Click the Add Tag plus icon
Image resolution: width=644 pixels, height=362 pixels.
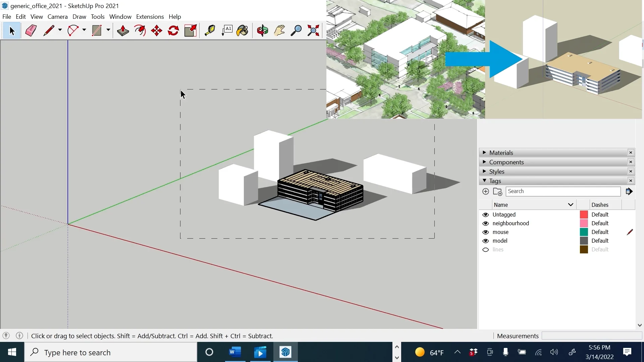tap(485, 191)
